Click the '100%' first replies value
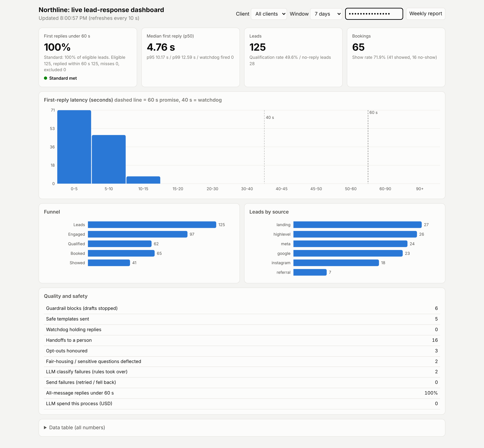Viewport: 484px width, 448px height. click(57, 47)
